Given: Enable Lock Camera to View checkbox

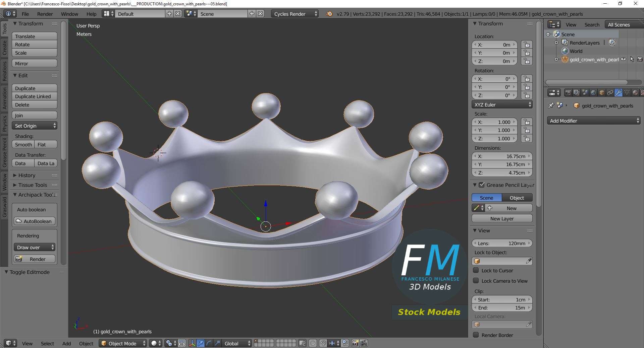Looking at the screenshot, I should click(x=476, y=281).
